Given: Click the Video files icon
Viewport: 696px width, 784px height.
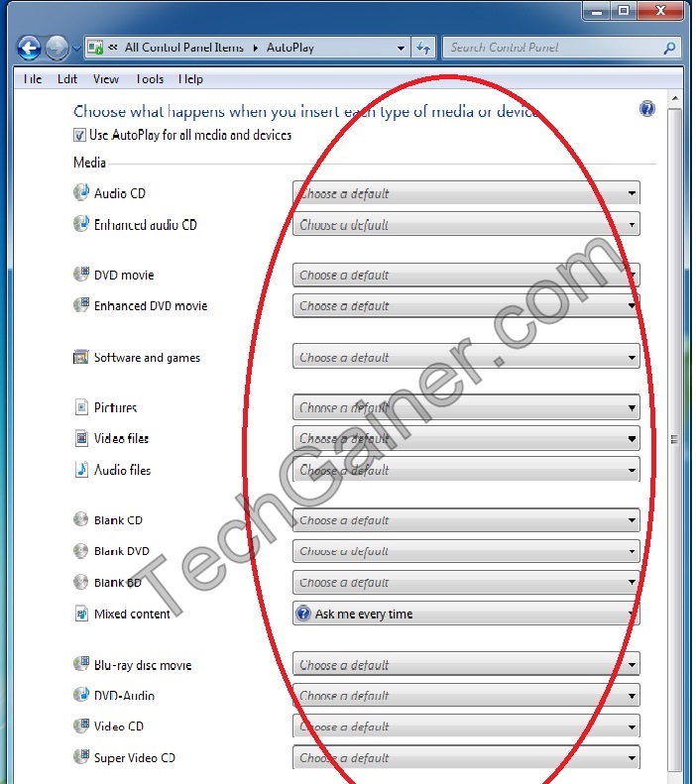Looking at the screenshot, I should 81,438.
